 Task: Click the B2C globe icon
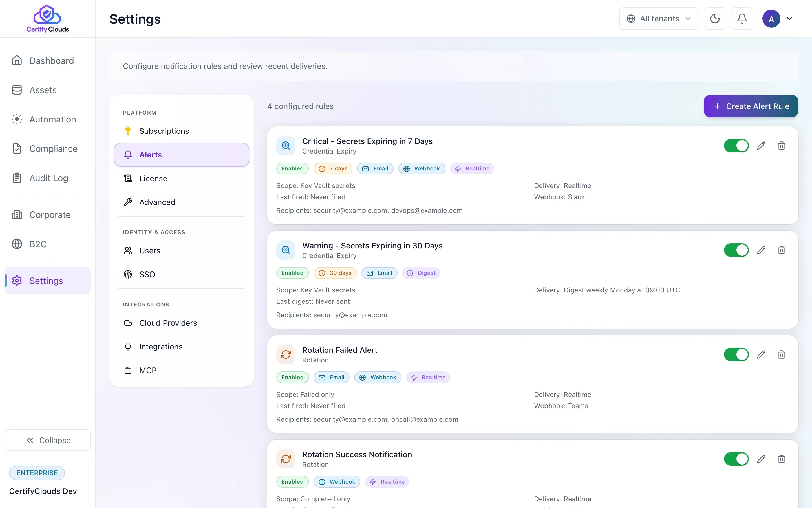[x=17, y=244]
